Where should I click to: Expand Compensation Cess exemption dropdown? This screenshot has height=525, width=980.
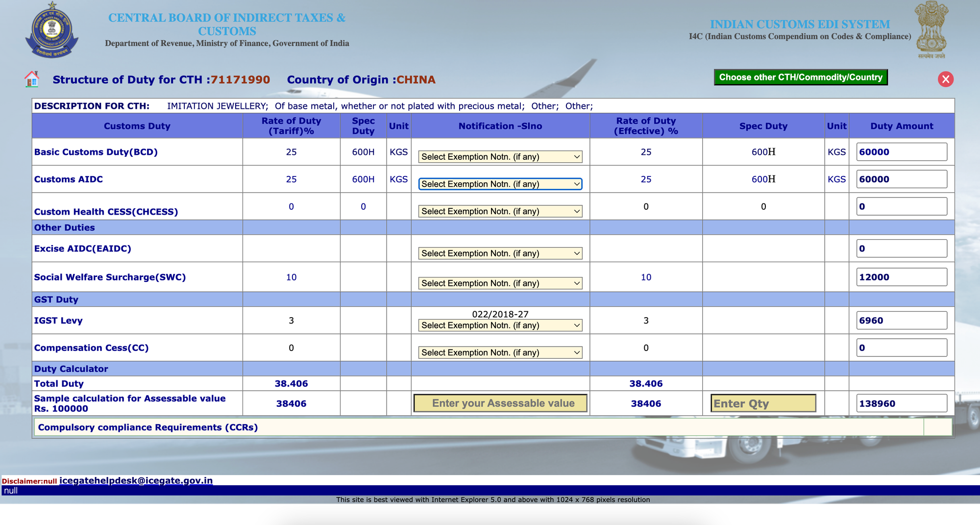pyautogui.click(x=500, y=352)
